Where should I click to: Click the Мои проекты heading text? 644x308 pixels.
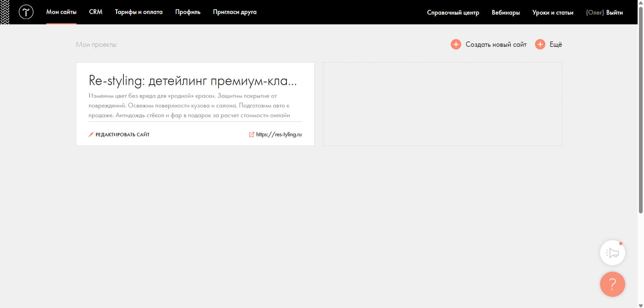[x=97, y=44]
